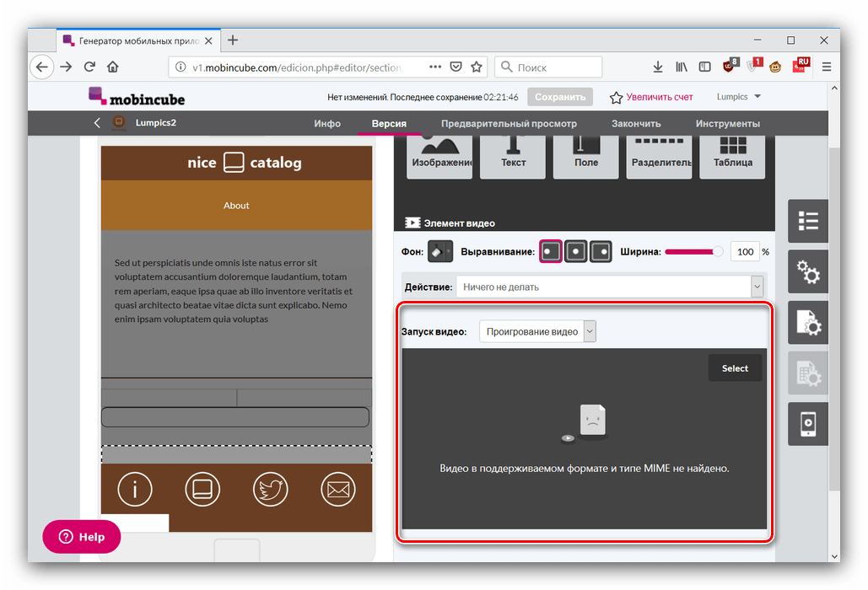This screenshot has height=590, width=868.
Task: Open browser downloads arrow icon
Action: pyautogui.click(x=658, y=67)
